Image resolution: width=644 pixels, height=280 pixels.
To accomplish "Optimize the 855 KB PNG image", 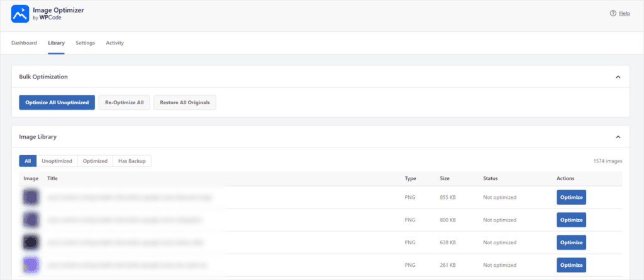I will (x=571, y=197).
